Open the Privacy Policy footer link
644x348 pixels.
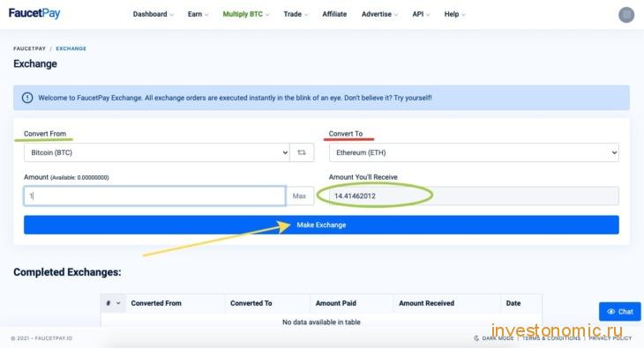click(610, 338)
